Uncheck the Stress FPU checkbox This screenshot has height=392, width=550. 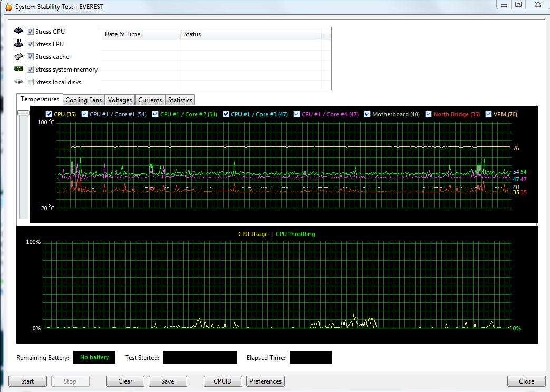30,44
